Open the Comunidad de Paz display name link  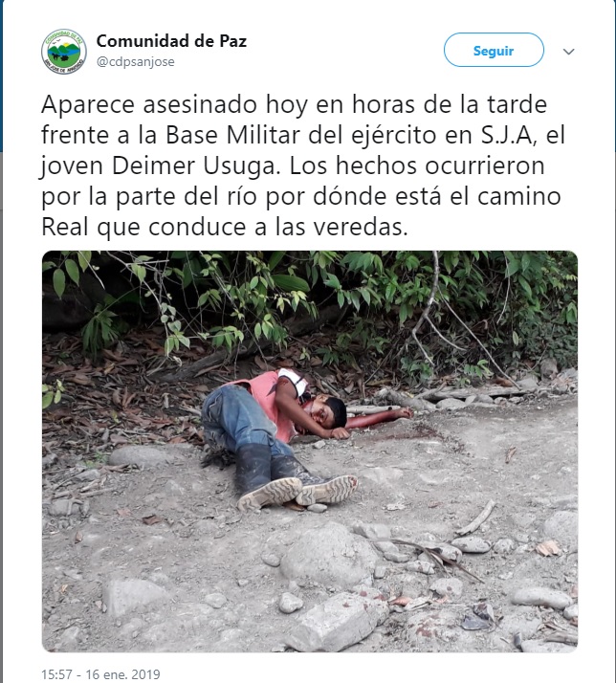(x=171, y=41)
